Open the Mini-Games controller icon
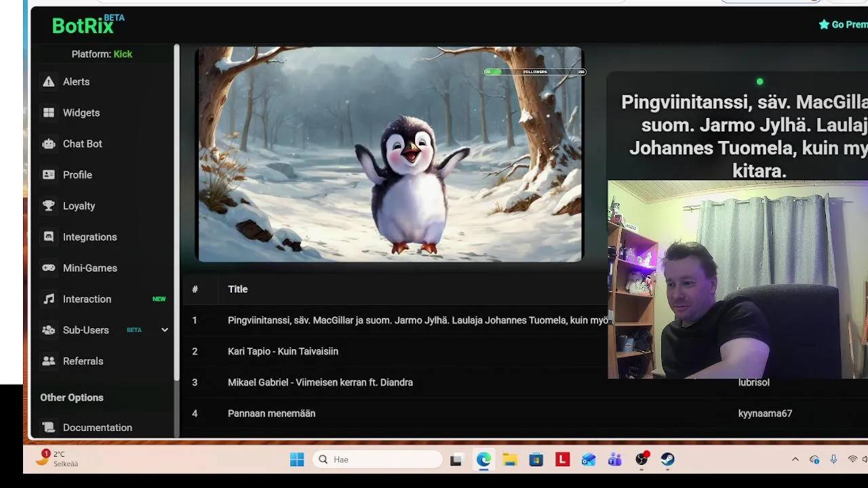The height and width of the screenshot is (488, 868). pos(49,268)
